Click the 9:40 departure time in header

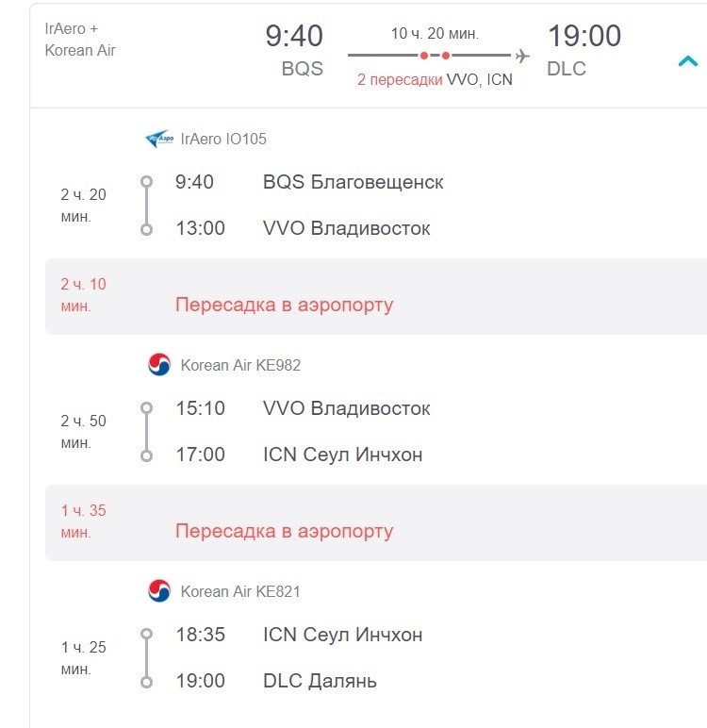294,37
